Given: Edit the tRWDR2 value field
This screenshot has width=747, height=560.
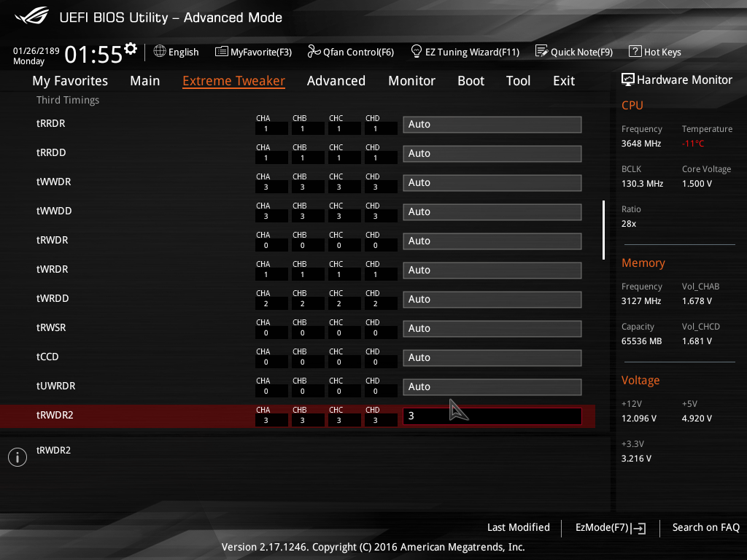Looking at the screenshot, I should coord(492,416).
